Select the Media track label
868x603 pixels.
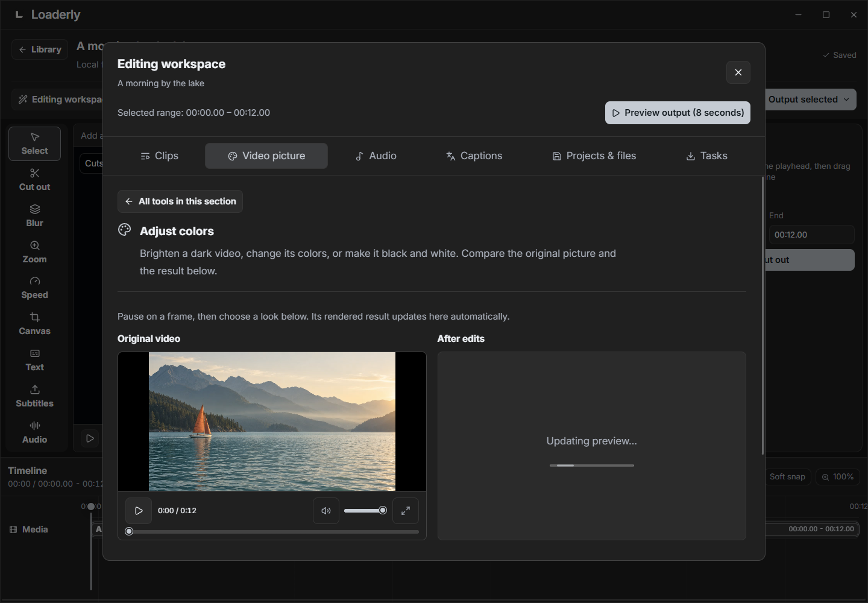tap(29, 529)
